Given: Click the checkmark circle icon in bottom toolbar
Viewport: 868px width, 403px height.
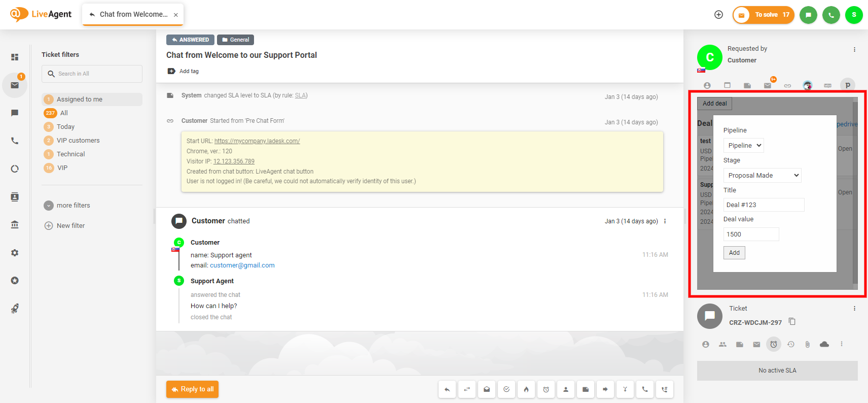Looking at the screenshot, I should pos(507,389).
